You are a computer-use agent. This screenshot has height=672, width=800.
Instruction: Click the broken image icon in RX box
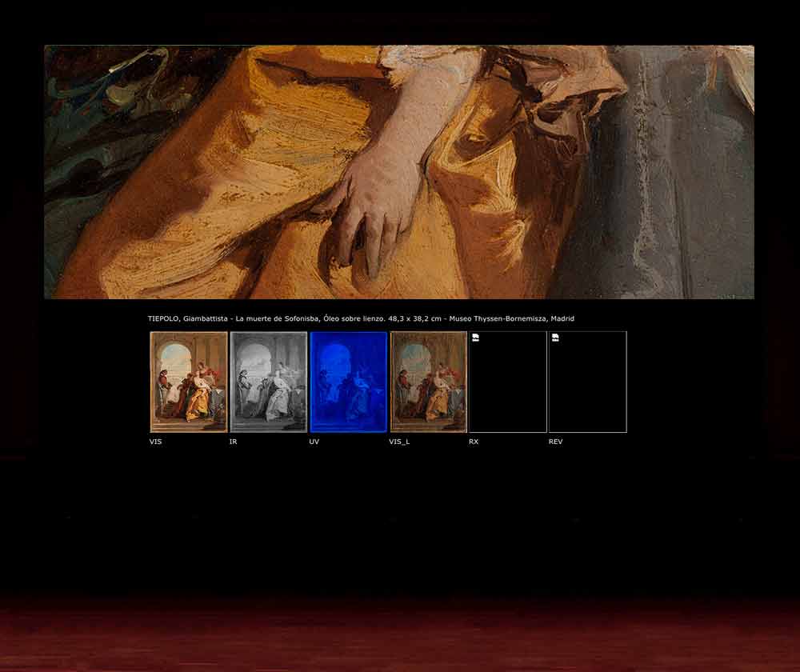pyautogui.click(x=475, y=338)
